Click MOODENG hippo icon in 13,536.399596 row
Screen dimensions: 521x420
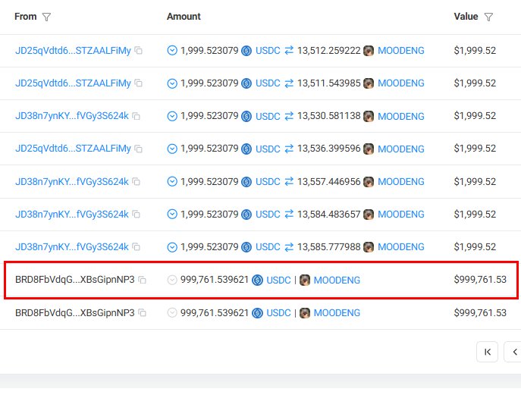click(369, 149)
